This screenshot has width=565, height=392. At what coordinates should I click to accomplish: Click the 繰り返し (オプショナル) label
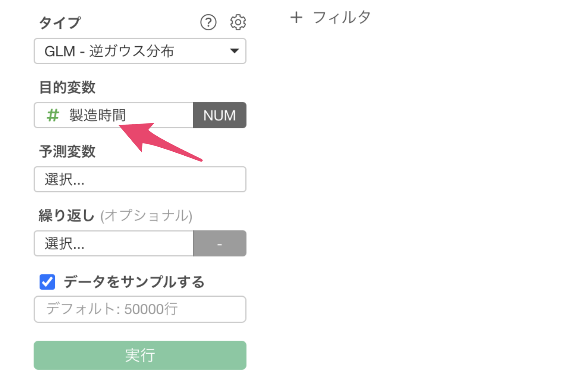pyautogui.click(x=116, y=215)
